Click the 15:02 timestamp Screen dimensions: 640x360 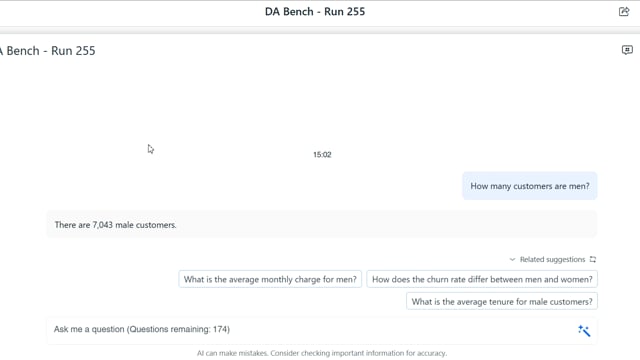pos(322,155)
